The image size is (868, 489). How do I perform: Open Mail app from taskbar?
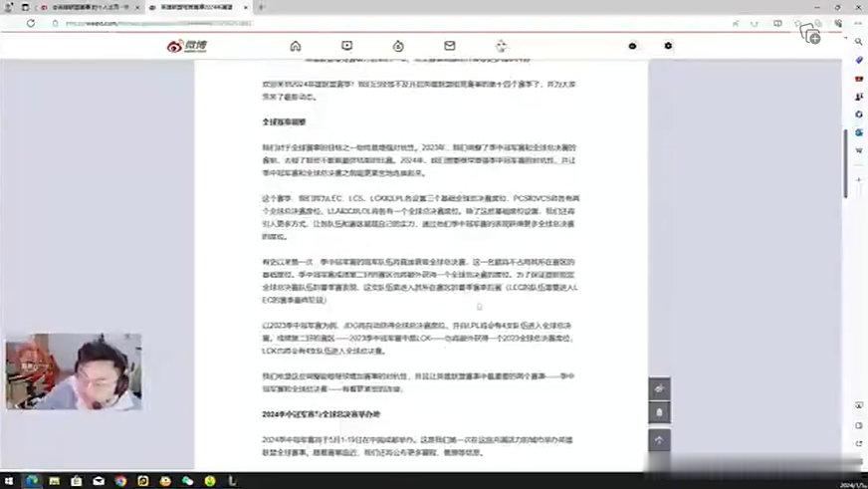(99, 481)
